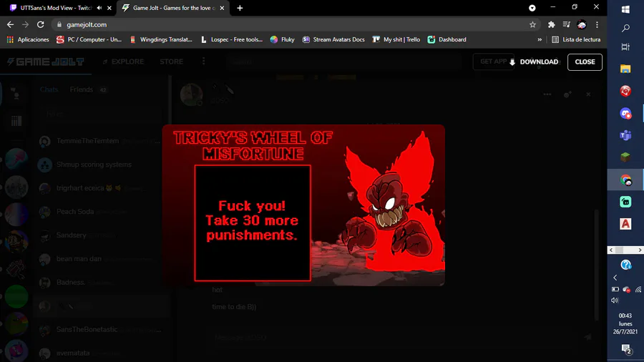Select the Chats tab
Viewport: 644px width, 362px height.
click(49, 89)
